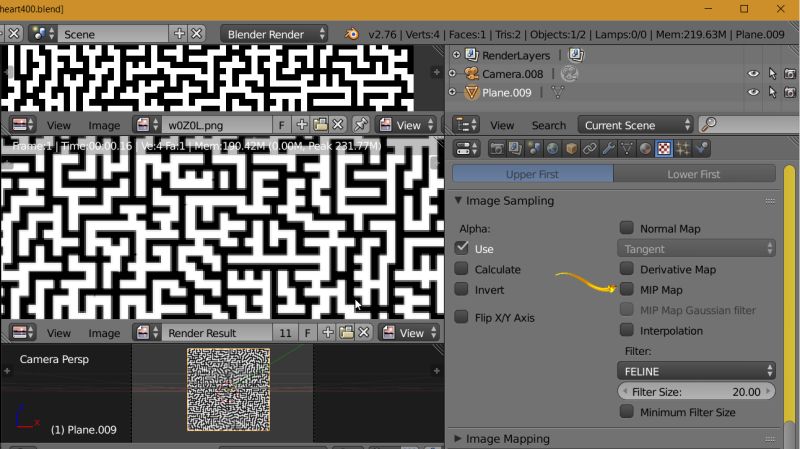Toggle Plane.009 renderability camera icon
800x449 pixels.
pos(790,93)
